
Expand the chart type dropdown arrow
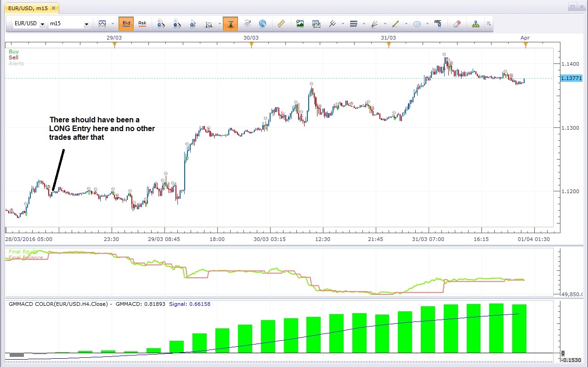113,24
